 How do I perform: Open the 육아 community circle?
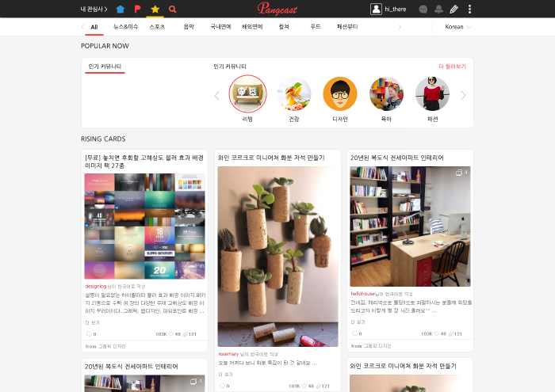(x=386, y=94)
